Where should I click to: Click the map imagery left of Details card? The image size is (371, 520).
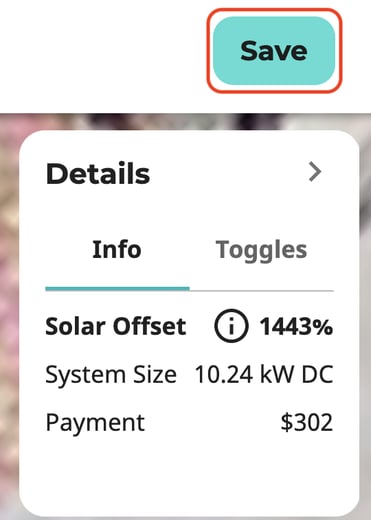click(x=9, y=317)
